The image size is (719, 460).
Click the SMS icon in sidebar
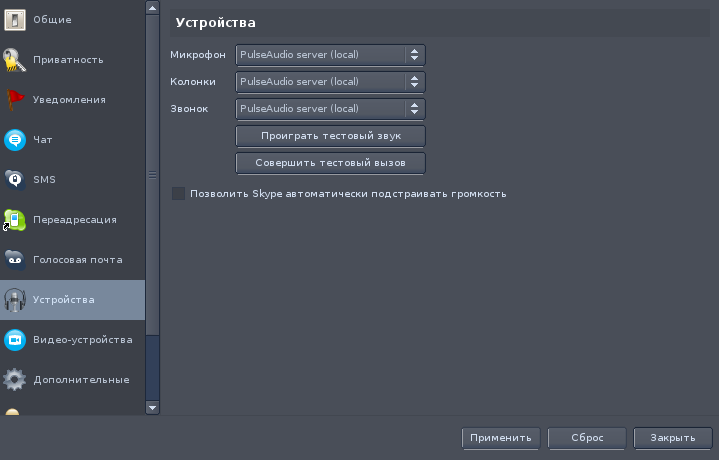(x=14, y=180)
